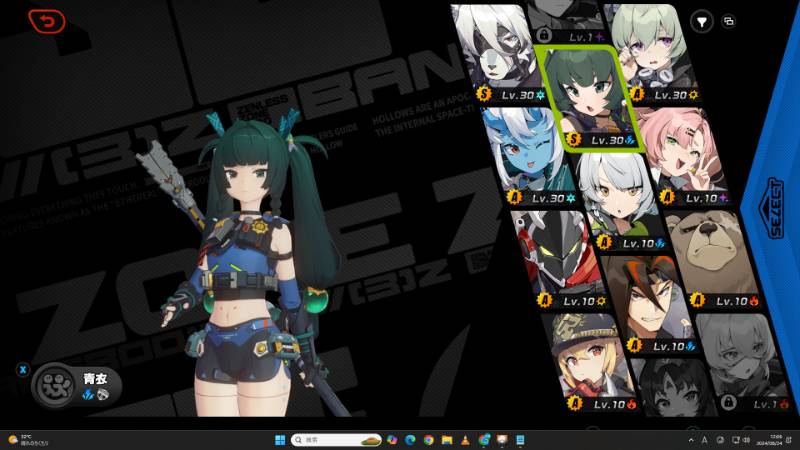Click the lock icon on top locked portrait
The height and width of the screenshot is (450, 800).
tap(544, 35)
